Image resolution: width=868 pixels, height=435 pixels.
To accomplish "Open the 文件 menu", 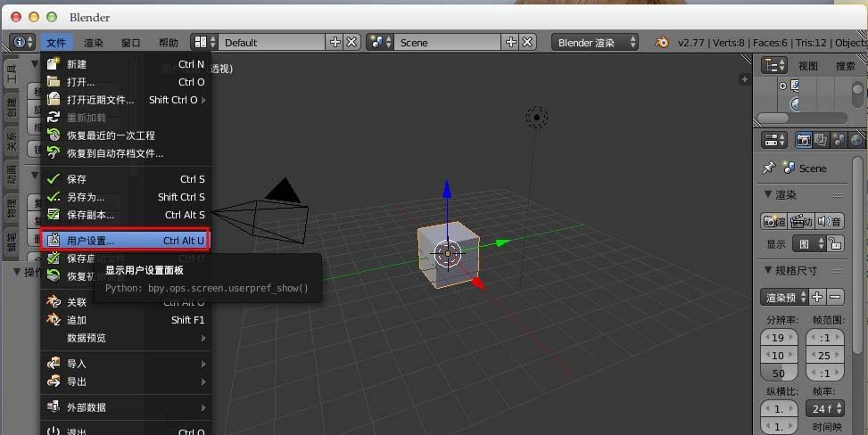I will (x=56, y=42).
